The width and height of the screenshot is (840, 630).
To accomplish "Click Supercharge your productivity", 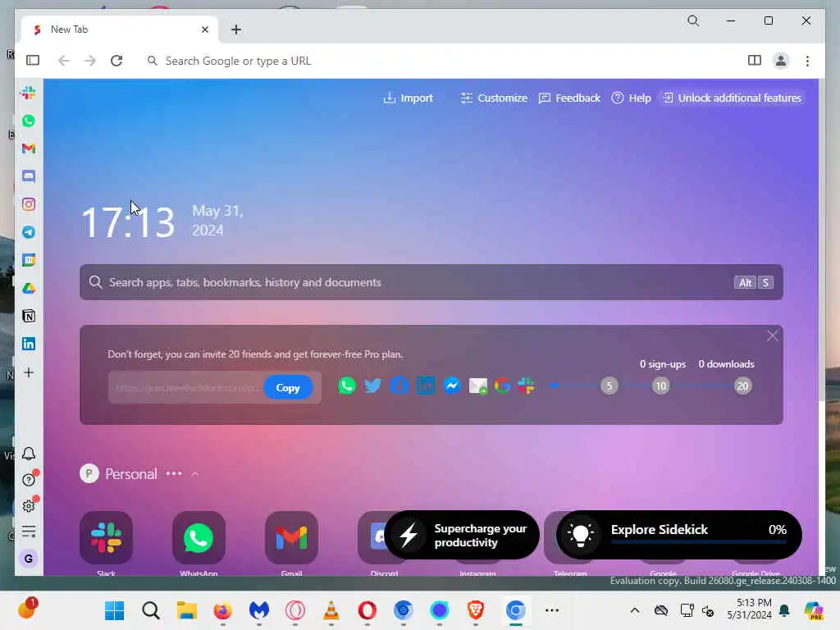I will (x=462, y=535).
